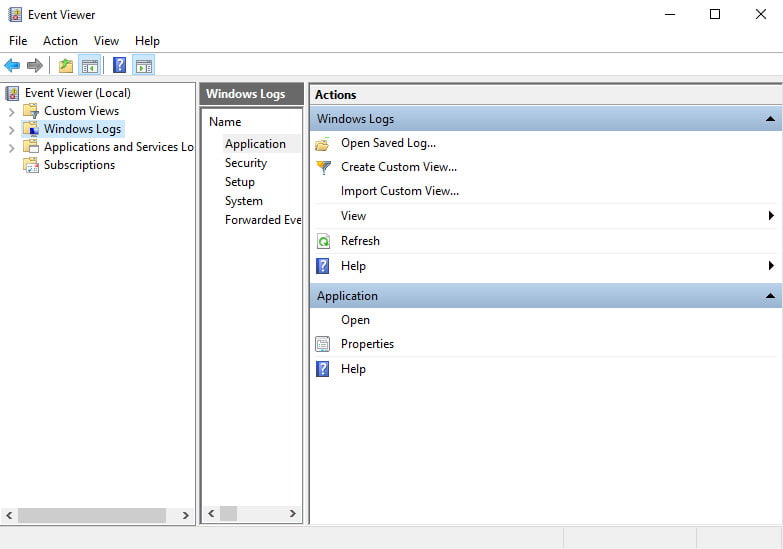Expand the Windows Logs tree node
783x549 pixels.
[11, 129]
